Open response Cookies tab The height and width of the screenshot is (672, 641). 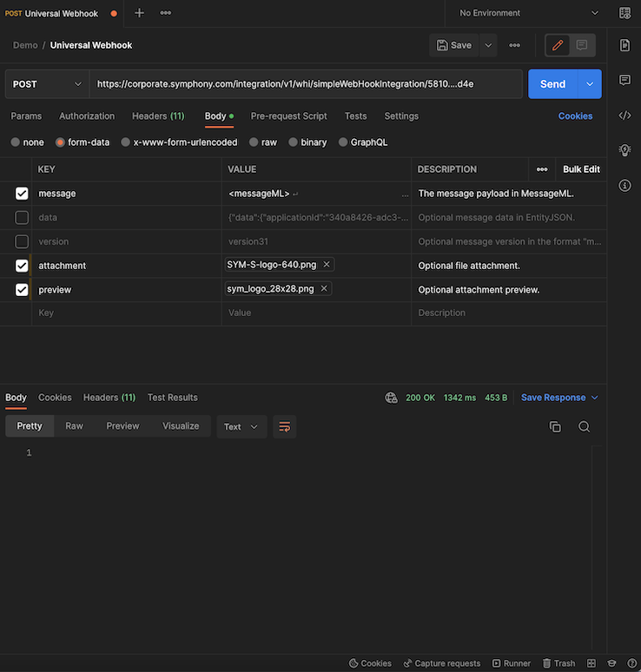[55, 398]
